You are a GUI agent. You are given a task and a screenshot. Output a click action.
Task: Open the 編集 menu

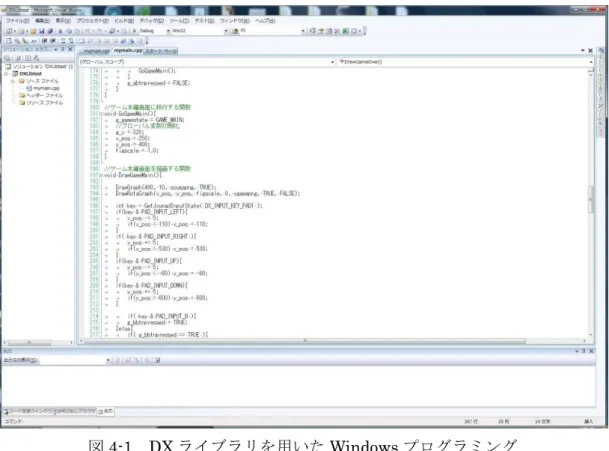pos(42,21)
